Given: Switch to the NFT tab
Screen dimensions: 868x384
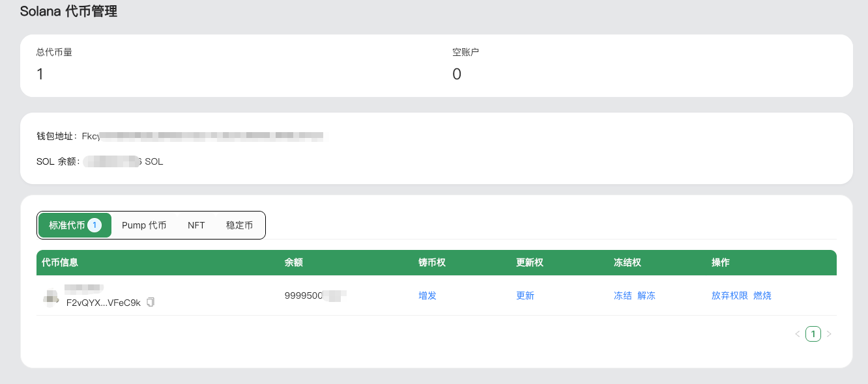Looking at the screenshot, I should [196, 225].
